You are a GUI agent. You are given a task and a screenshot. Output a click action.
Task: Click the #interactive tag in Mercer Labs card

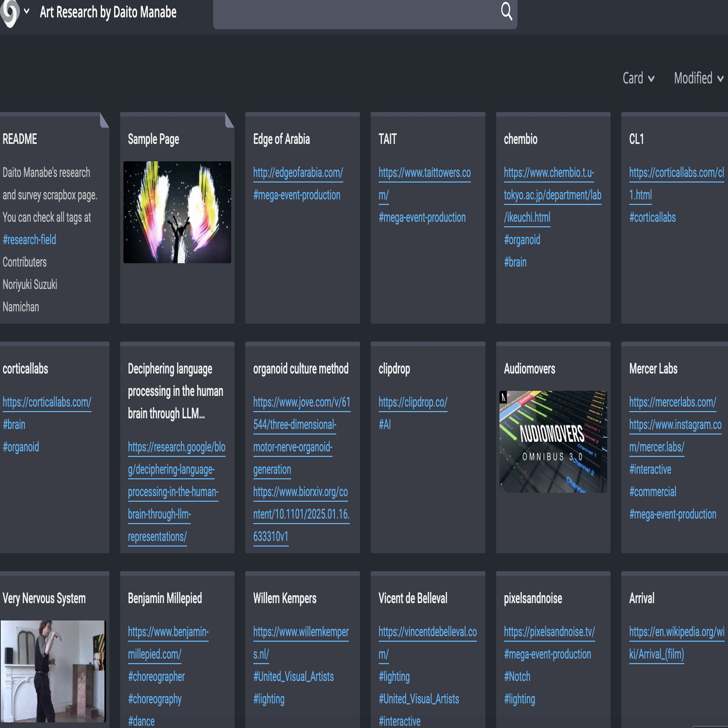650,469
